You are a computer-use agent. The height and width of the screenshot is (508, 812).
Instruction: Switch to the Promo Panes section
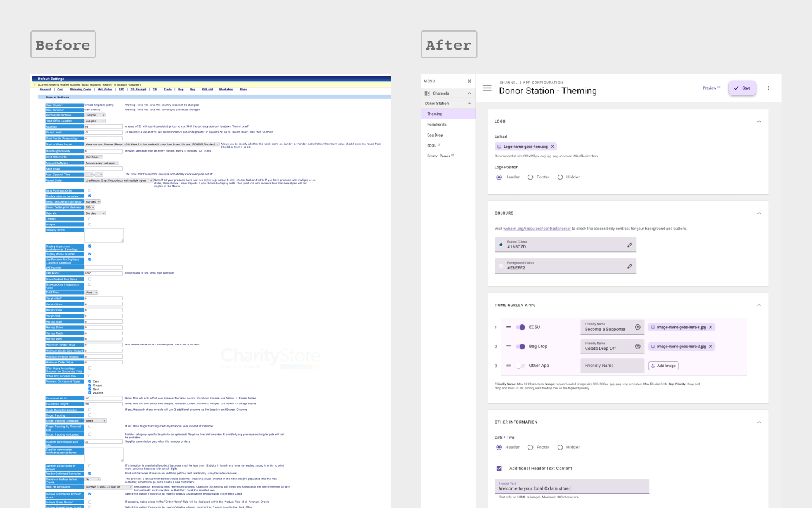tap(438, 156)
